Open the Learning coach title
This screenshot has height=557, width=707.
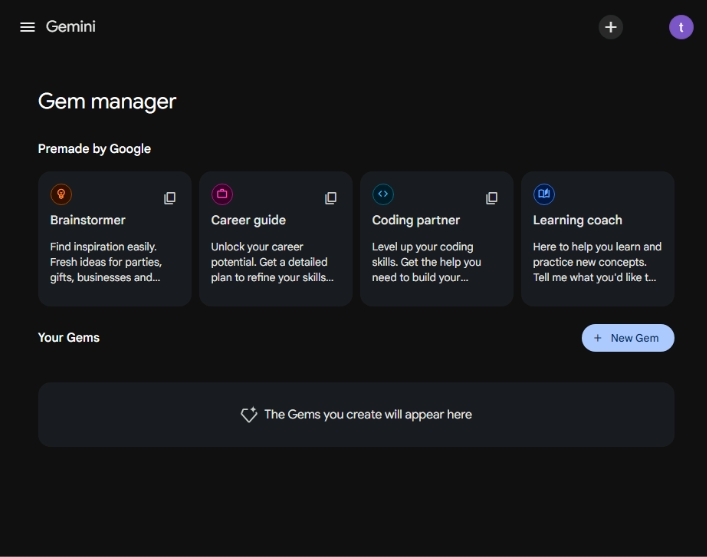point(577,220)
